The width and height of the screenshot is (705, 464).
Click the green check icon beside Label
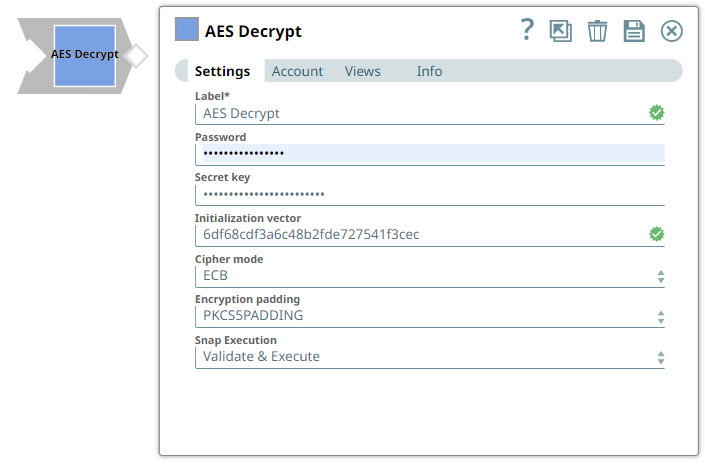tap(657, 113)
